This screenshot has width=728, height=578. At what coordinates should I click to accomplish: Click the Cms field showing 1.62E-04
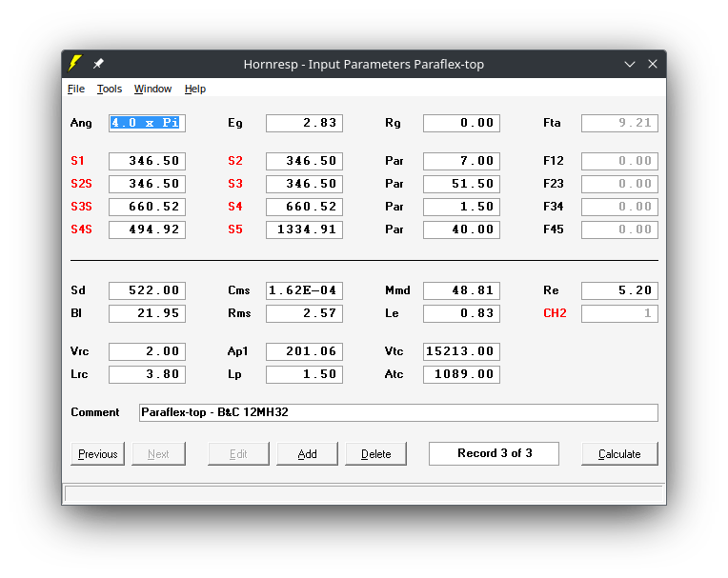pos(304,290)
